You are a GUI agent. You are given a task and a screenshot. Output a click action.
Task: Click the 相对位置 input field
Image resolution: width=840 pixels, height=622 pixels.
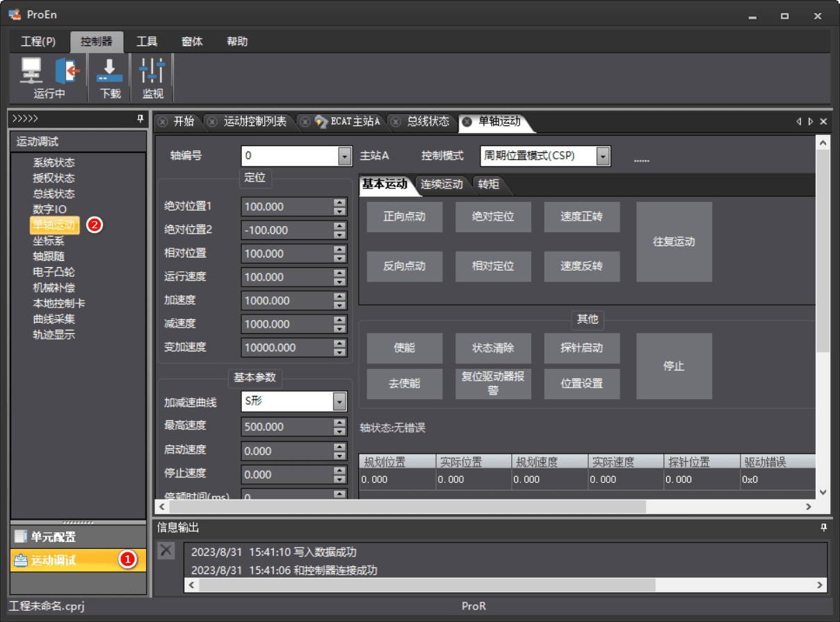[287, 254]
